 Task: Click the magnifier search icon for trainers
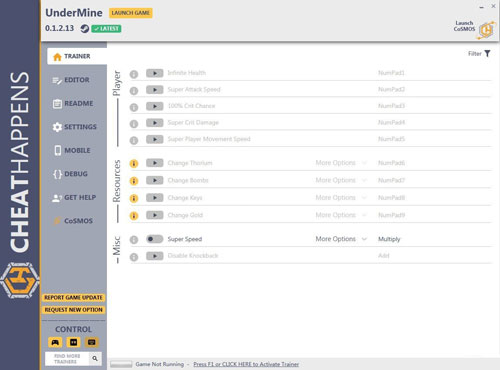(x=95, y=359)
